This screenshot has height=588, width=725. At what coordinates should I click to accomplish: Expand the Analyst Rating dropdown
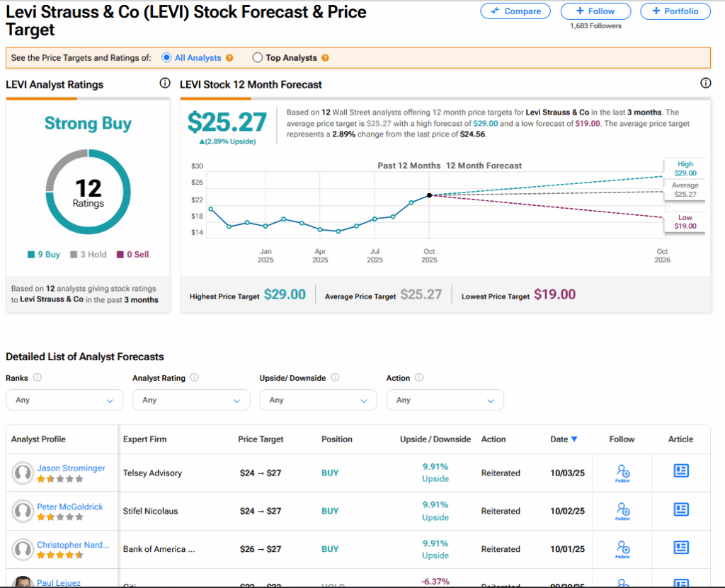click(191, 400)
